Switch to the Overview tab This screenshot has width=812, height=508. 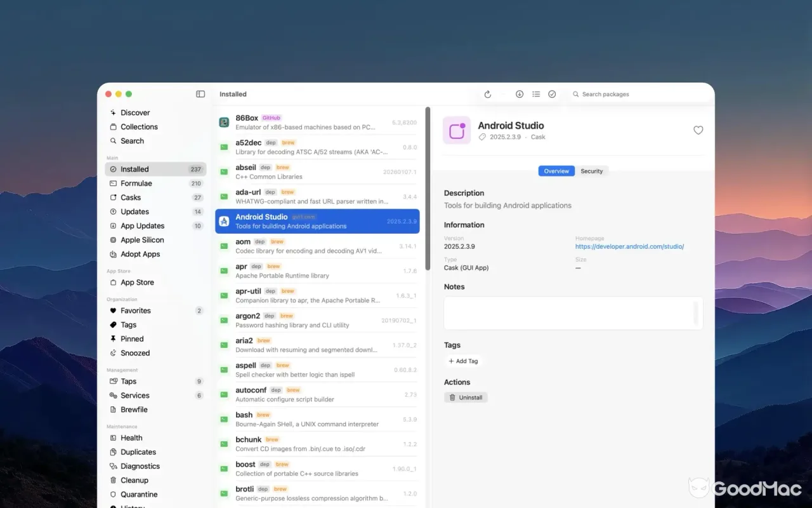tap(556, 171)
